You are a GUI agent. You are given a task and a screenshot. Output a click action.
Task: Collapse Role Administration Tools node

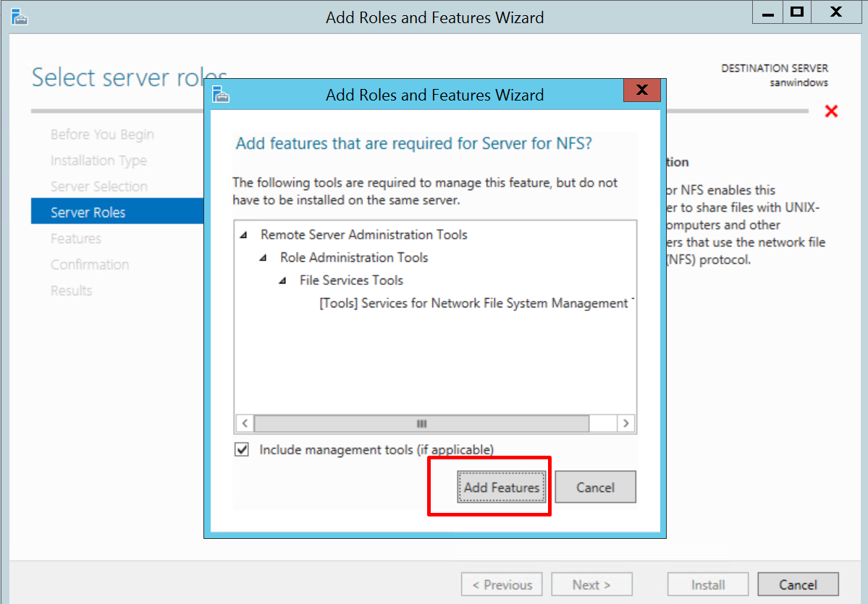[264, 258]
